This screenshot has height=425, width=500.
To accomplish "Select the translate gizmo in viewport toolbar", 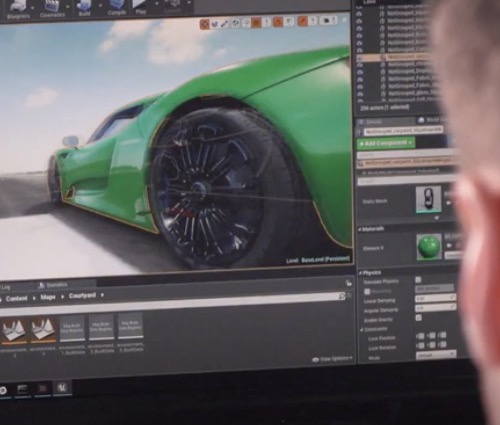I will (x=204, y=24).
